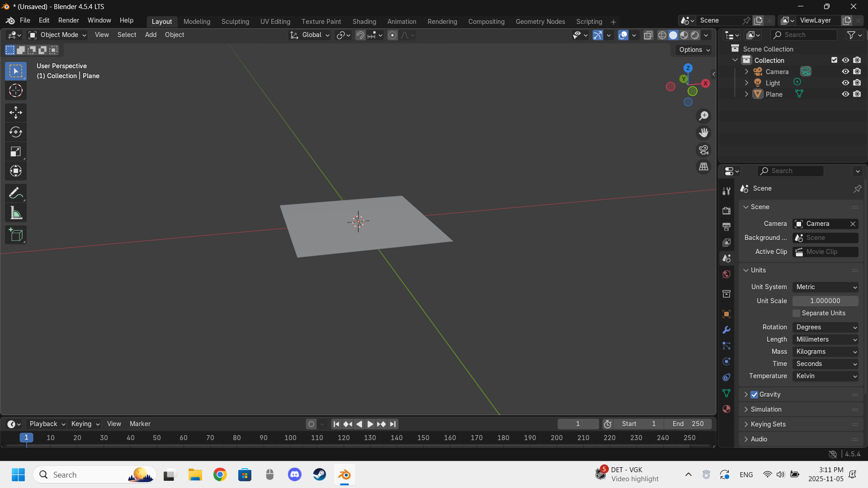Open the Length units dropdown
Image resolution: width=868 pixels, height=488 pixels.
coord(826,339)
